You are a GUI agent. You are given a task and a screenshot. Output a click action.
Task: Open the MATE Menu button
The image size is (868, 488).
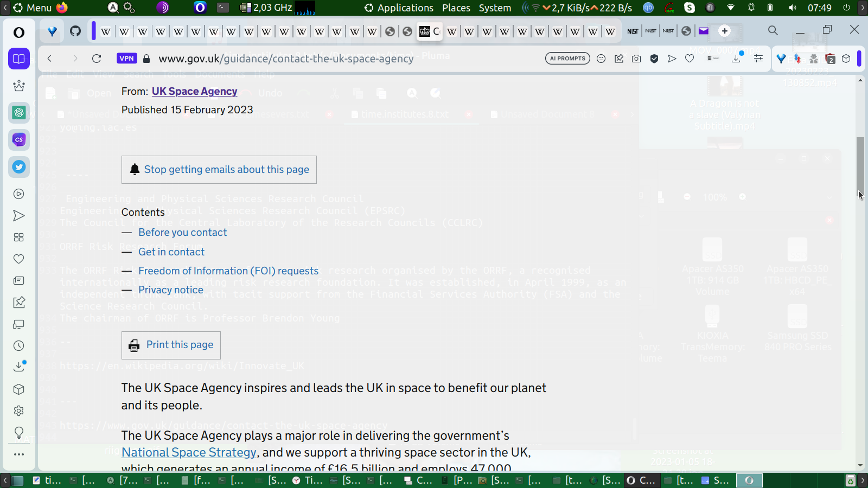pyautogui.click(x=32, y=8)
